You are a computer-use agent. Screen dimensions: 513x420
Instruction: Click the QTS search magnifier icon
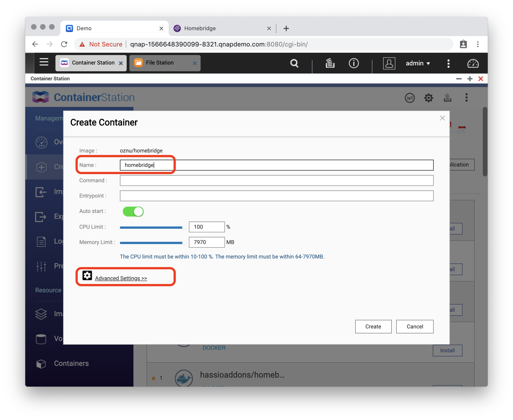[x=294, y=63]
